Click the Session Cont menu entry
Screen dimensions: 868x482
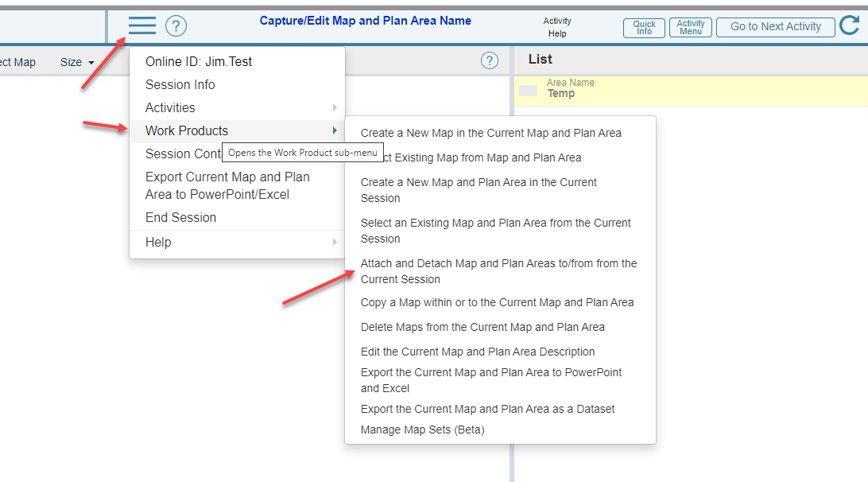click(x=183, y=154)
